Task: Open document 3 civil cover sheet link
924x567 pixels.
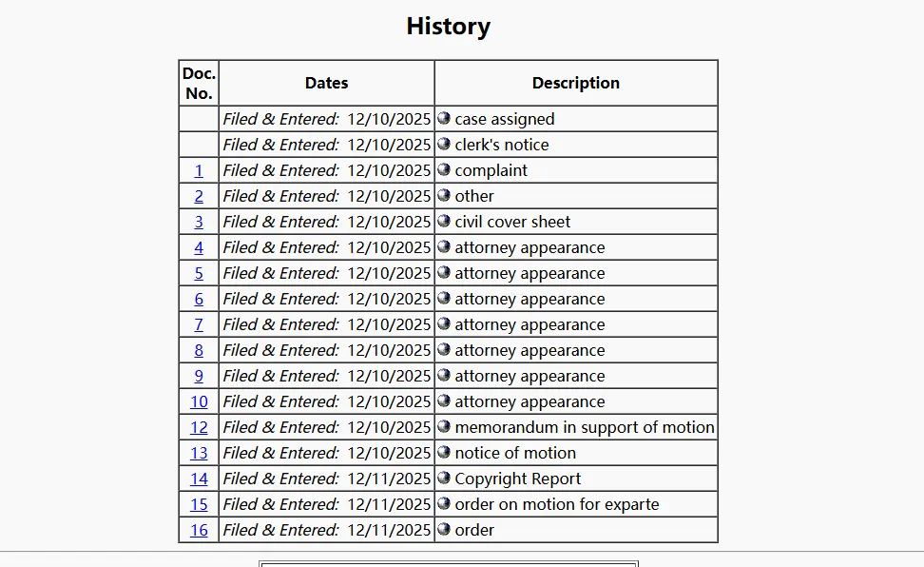Action: pos(199,223)
